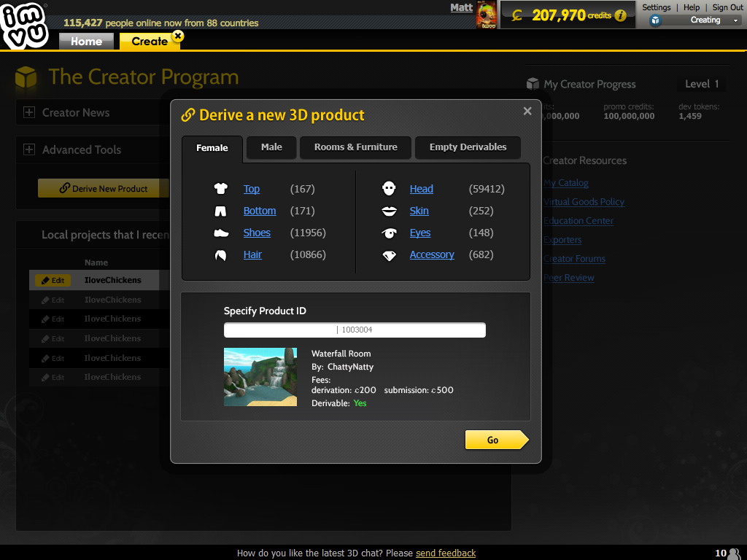Open the Shoes category link
The width and height of the screenshot is (747, 560).
pos(257,233)
